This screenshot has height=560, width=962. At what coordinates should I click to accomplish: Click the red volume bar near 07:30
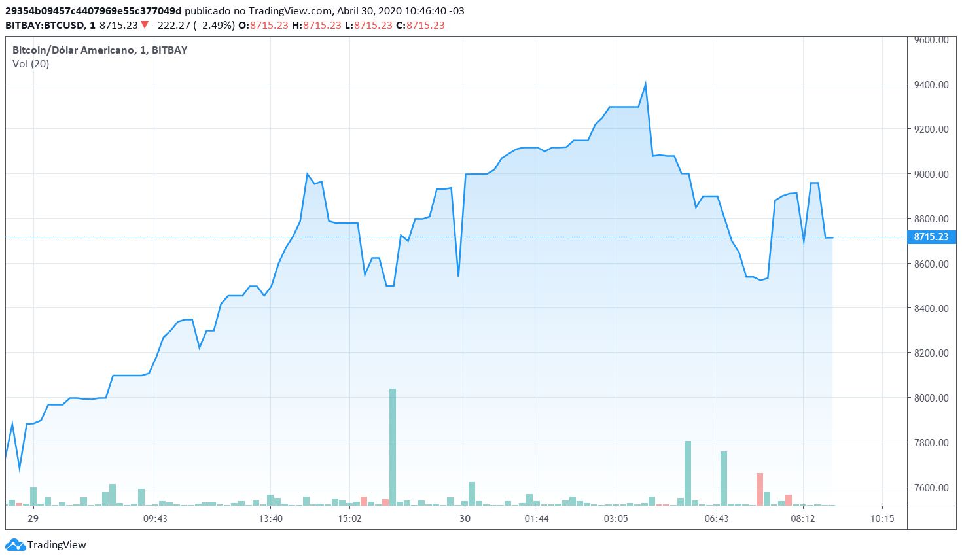[x=760, y=491]
